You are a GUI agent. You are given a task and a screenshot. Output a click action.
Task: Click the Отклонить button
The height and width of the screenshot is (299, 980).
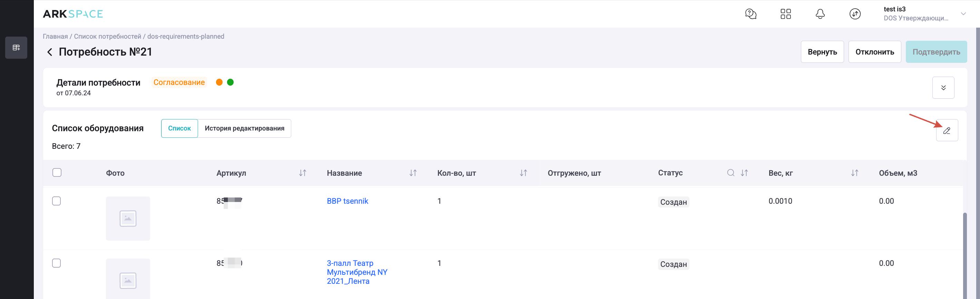pos(875,52)
